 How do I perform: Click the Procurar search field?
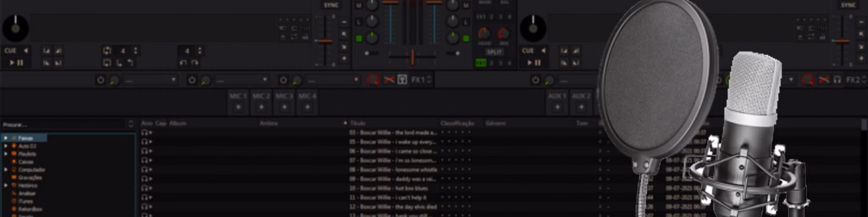coord(64,125)
